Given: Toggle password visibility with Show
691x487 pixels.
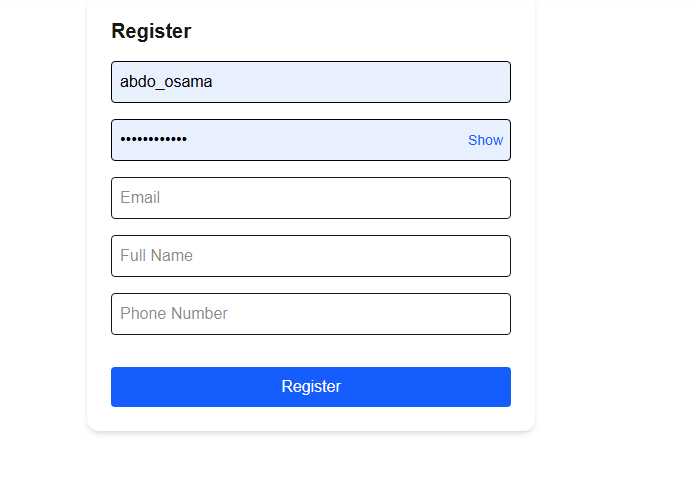Looking at the screenshot, I should coord(485,140).
